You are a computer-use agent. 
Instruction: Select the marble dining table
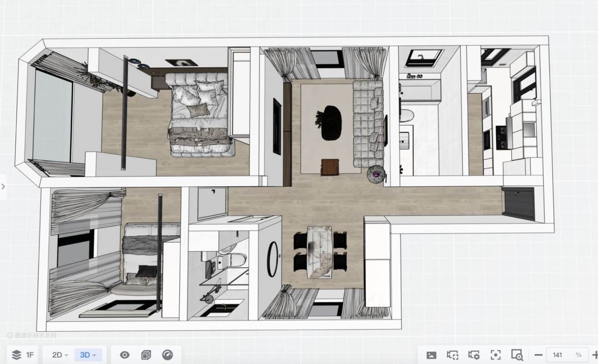coord(320,251)
